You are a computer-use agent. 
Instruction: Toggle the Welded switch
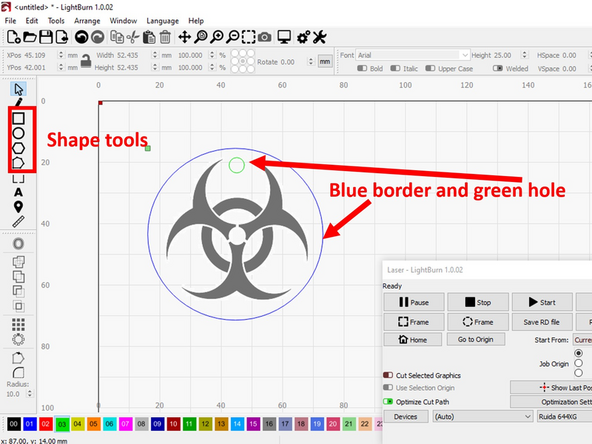coord(498,68)
